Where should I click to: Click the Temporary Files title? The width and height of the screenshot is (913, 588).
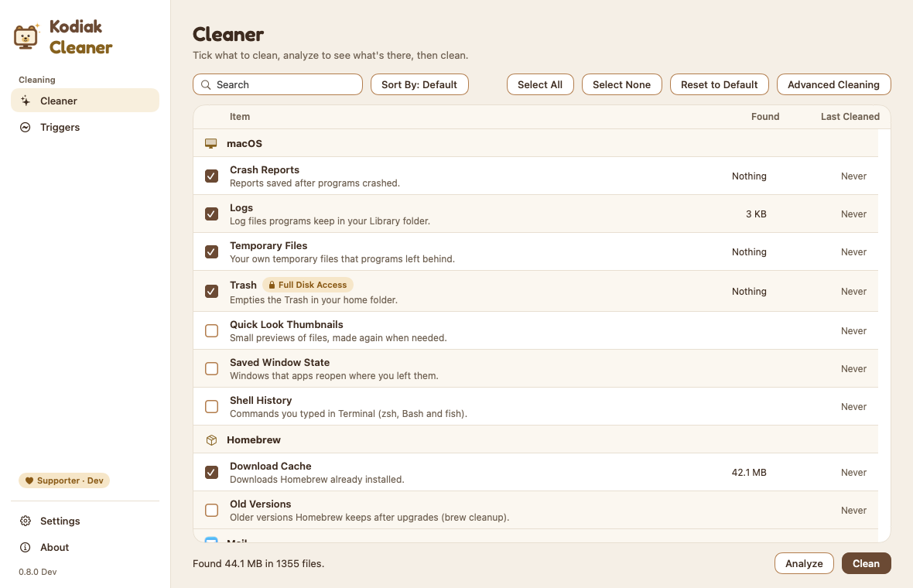tap(268, 246)
